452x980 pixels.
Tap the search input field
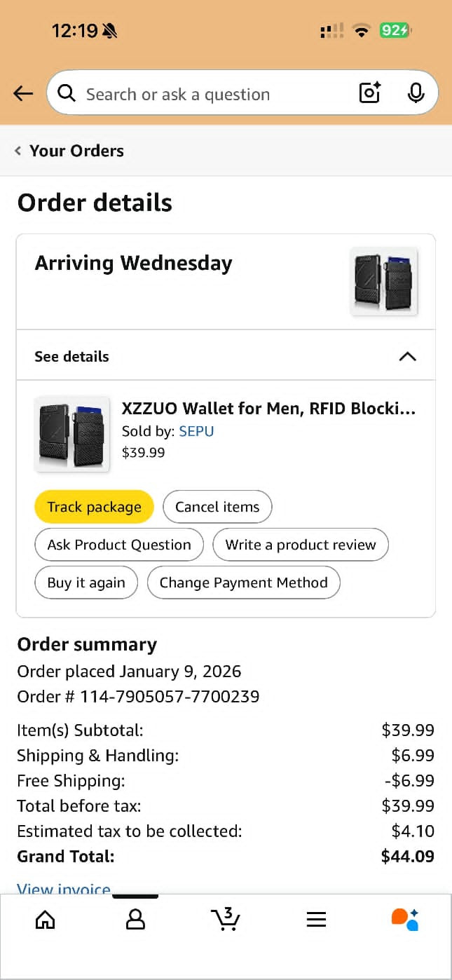pos(203,94)
